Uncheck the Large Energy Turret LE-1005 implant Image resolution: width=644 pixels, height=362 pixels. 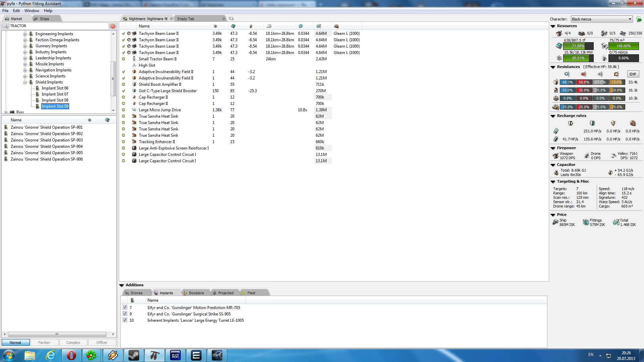pyautogui.click(x=125, y=320)
